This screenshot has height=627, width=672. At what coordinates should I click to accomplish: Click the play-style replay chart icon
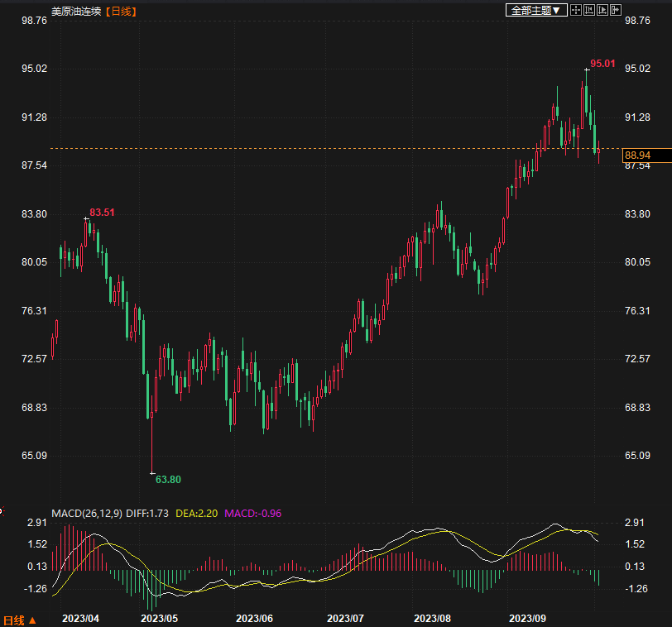coord(602,10)
